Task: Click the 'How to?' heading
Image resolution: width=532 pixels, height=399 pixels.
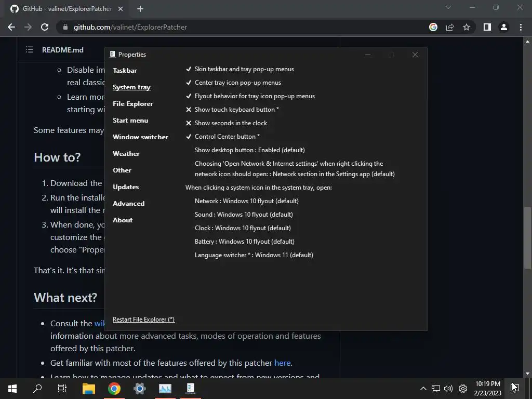Action: [x=57, y=157]
